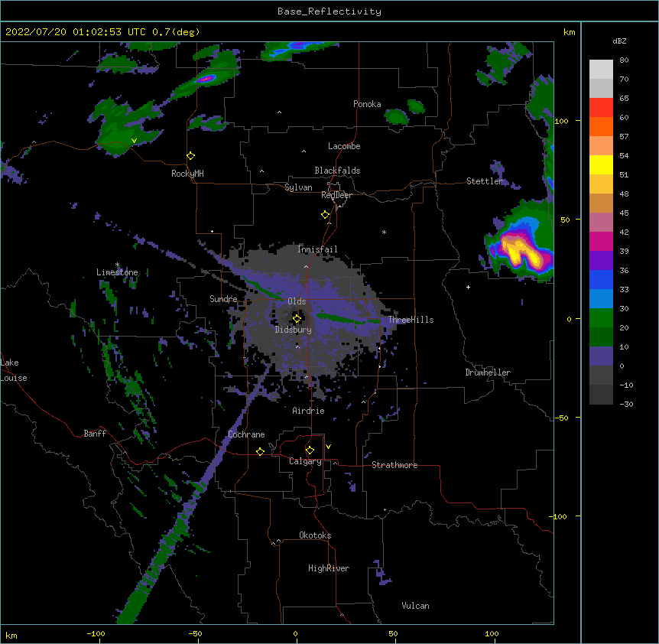Viewport: 659px width, 644px height.
Task: Click the magenta 39-42 dBZ legend swatch
Action: [601, 241]
